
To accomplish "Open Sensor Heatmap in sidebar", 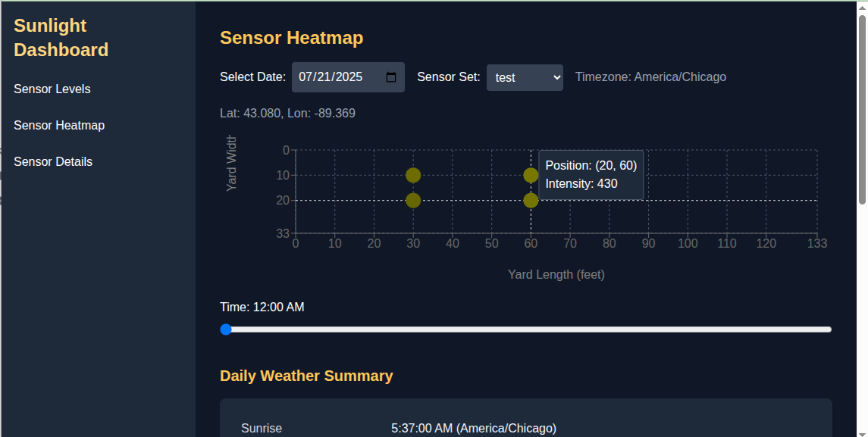I will coord(59,126).
